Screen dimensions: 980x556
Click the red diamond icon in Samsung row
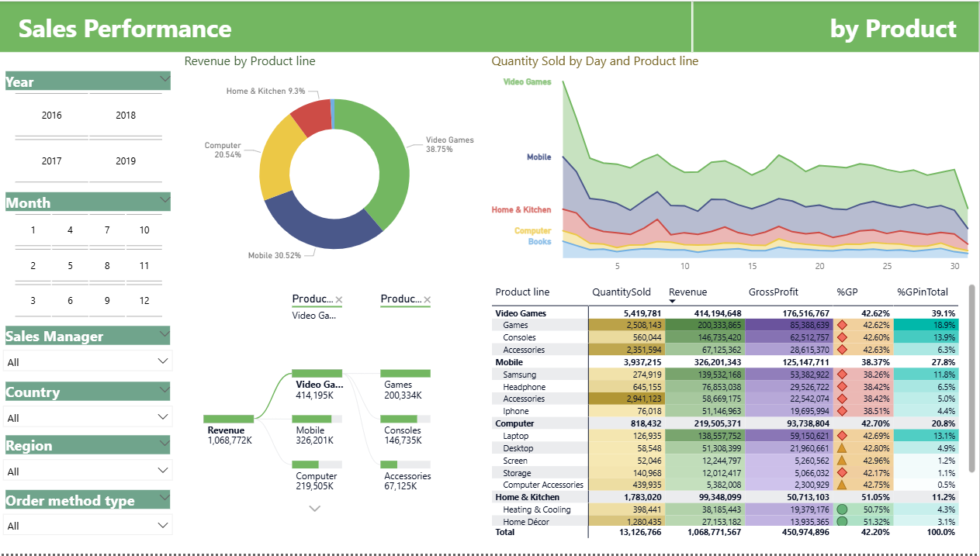pyautogui.click(x=842, y=375)
